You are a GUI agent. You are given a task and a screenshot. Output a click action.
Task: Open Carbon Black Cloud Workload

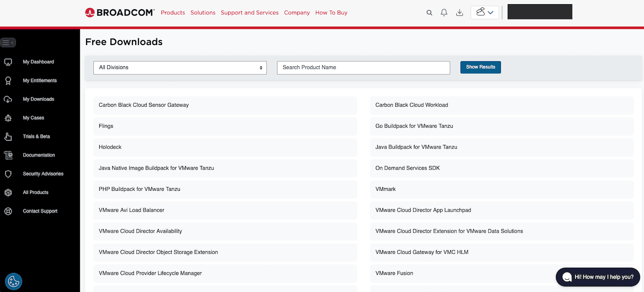(x=502, y=105)
